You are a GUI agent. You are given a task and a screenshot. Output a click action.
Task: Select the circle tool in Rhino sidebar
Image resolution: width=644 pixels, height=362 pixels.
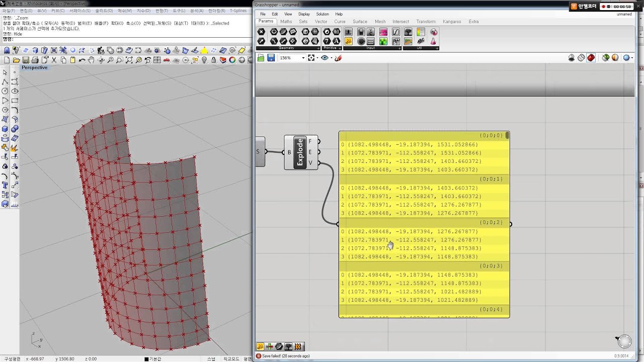pyautogui.click(x=5, y=91)
